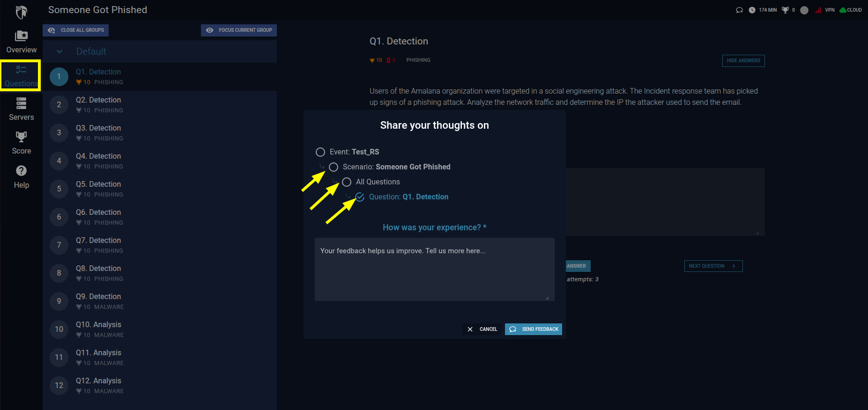
Task: Cancel the feedback dialog
Action: click(x=482, y=329)
